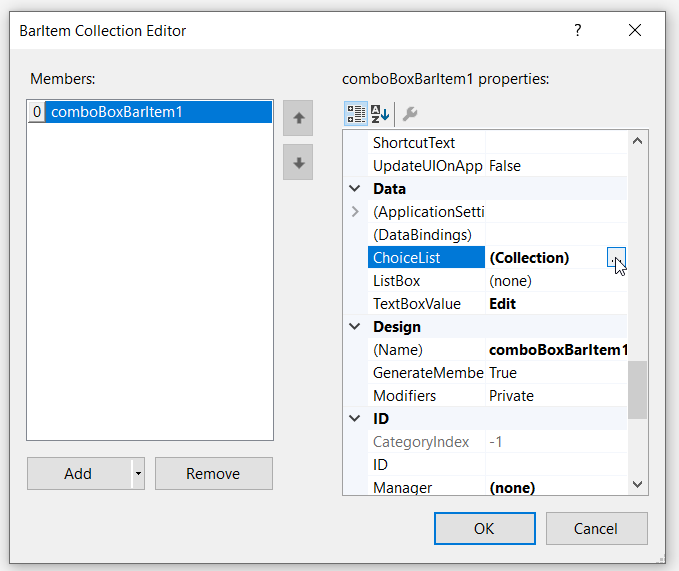Confirm with the OK button
679x571 pixels.
[x=484, y=528]
